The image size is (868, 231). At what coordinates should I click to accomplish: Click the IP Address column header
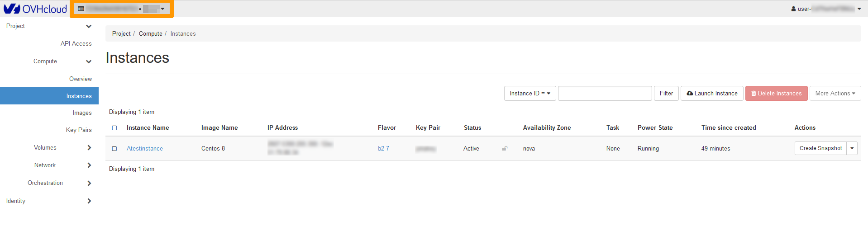click(x=282, y=128)
